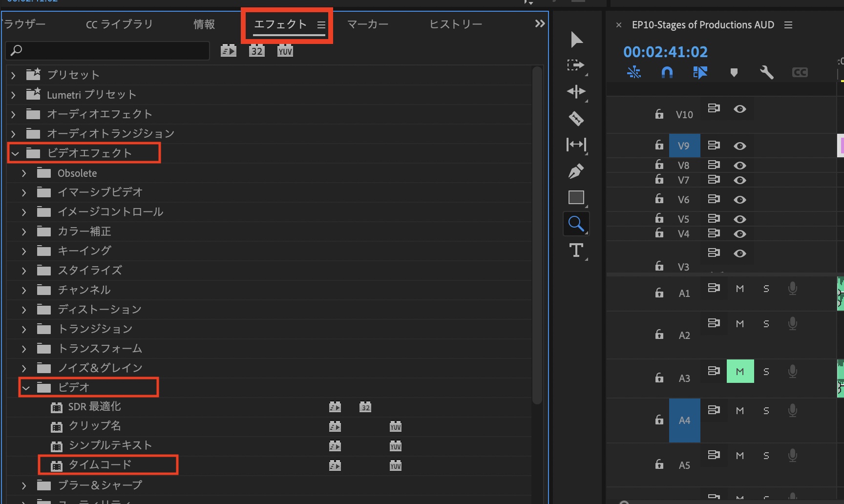Toggle snapping with the magnet icon
Image resolution: width=844 pixels, height=504 pixels.
(667, 72)
